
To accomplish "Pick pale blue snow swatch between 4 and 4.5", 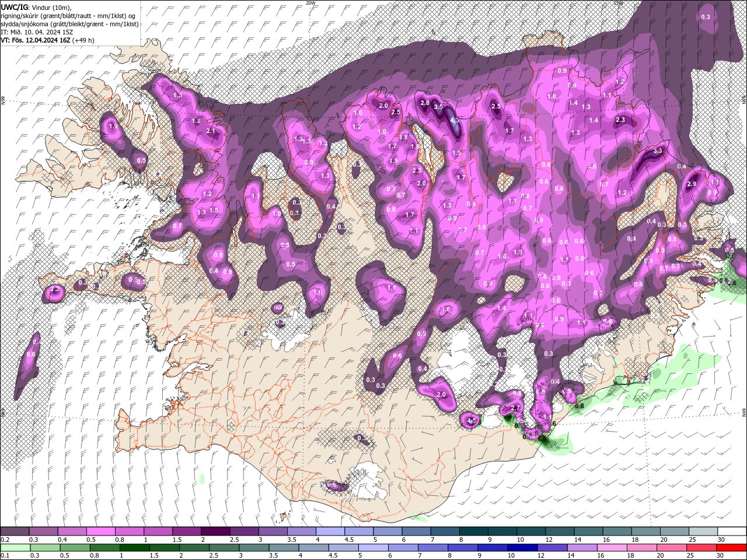I will 330,531.
